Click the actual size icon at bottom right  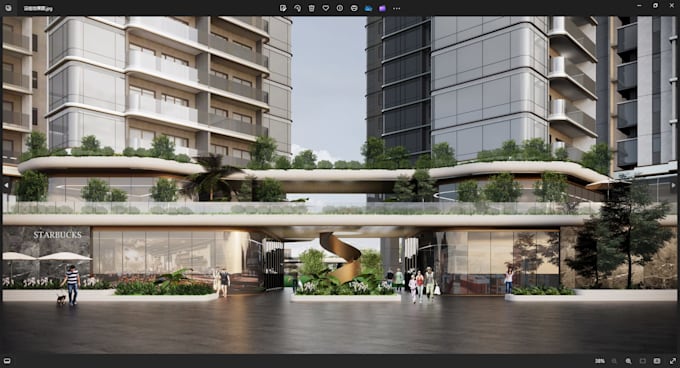(x=657, y=361)
